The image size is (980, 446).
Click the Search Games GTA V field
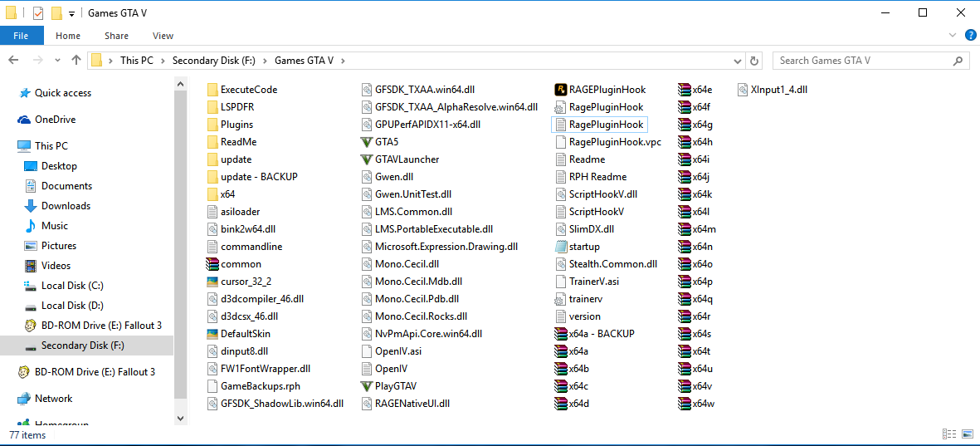pyautogui.click(x=870, y=61)
